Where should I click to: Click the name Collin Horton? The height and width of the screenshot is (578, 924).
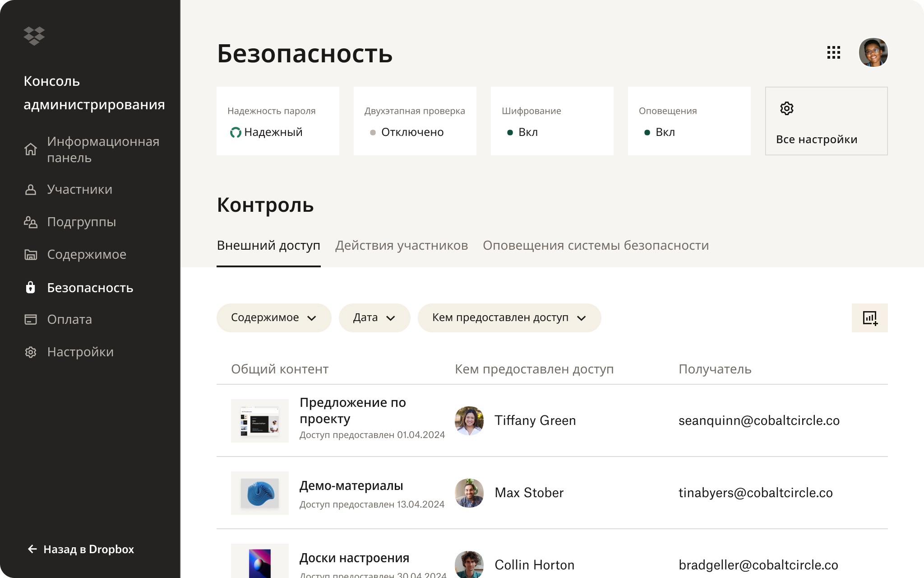tap(534, 565)
